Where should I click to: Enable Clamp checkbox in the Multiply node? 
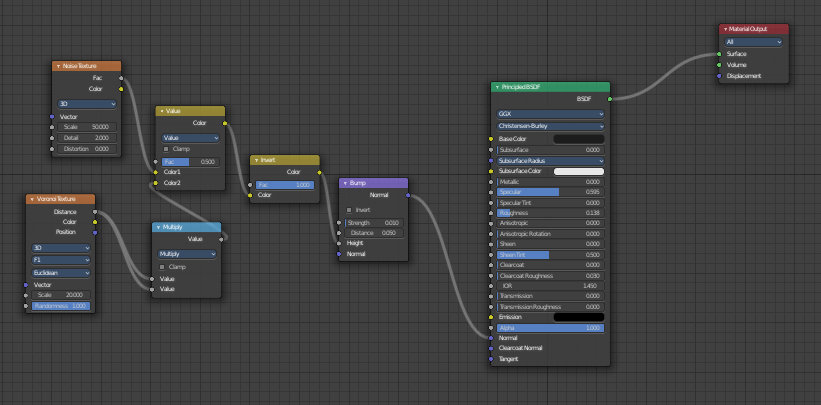coord(162,267)
